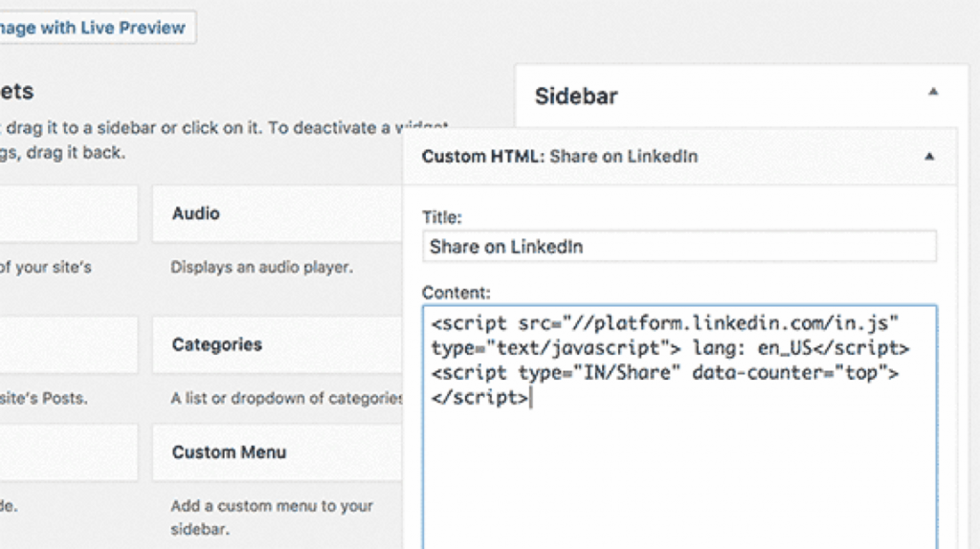Click the 'Custom HTML: Share on LinkedIn' header
The image size is (980, 549).
pyautogui.click(x=679, y=156)
